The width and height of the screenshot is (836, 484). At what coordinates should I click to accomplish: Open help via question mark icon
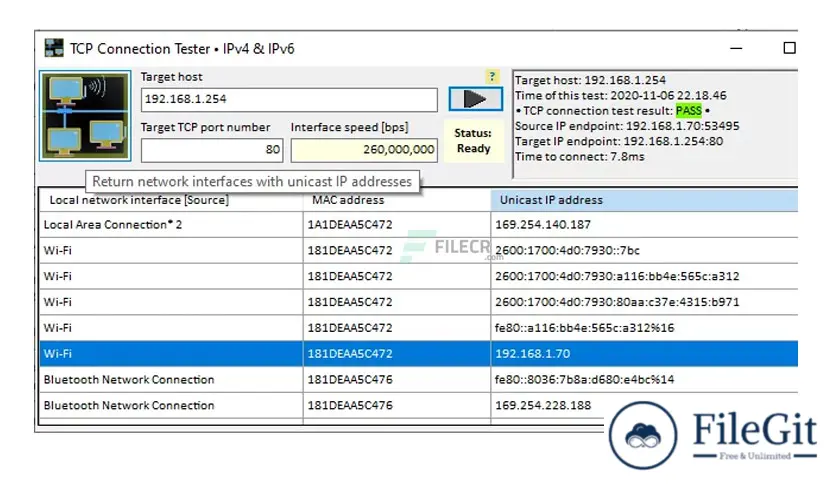point(492,76)
